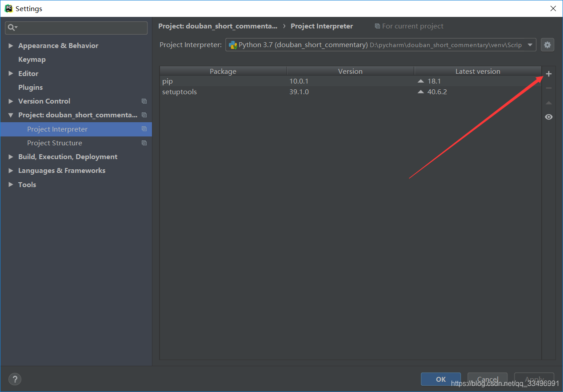The width and height of the screenshot is (563, 392).
Task: Click the For current project label
Action: 413,26
